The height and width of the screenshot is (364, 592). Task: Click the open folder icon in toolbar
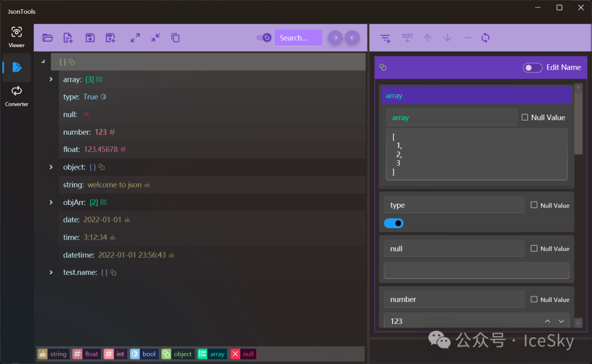coord(48,38)
